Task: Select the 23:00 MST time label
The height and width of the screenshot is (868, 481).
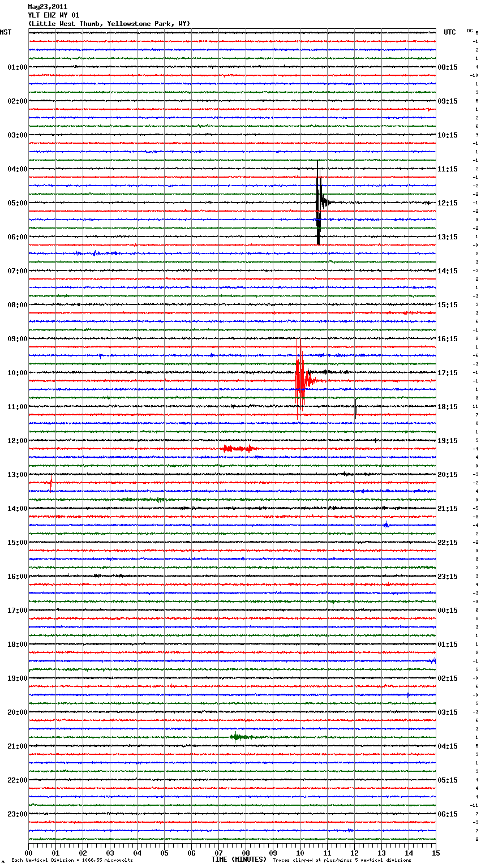Action: pyautogui.click(x=17, y=814)
